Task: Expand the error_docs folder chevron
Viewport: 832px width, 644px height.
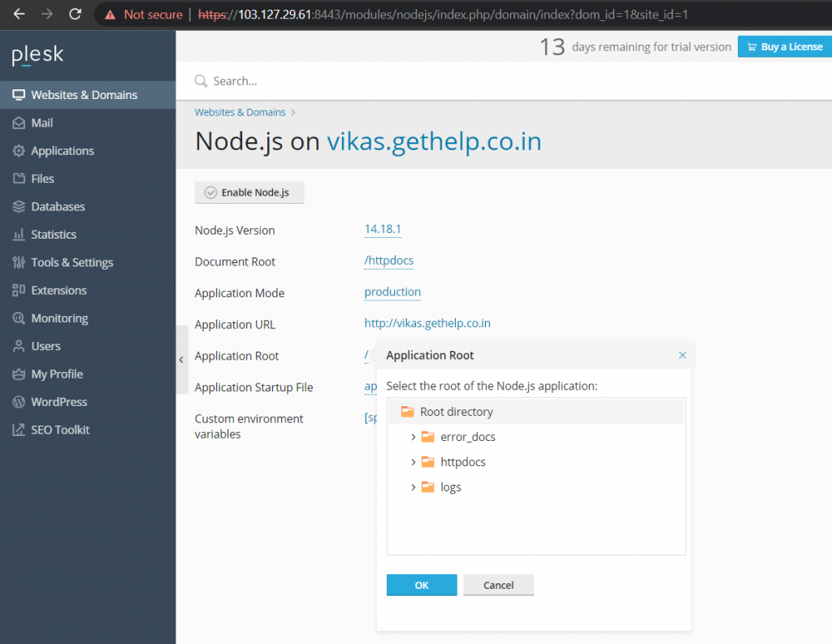Action: (413, 437)
